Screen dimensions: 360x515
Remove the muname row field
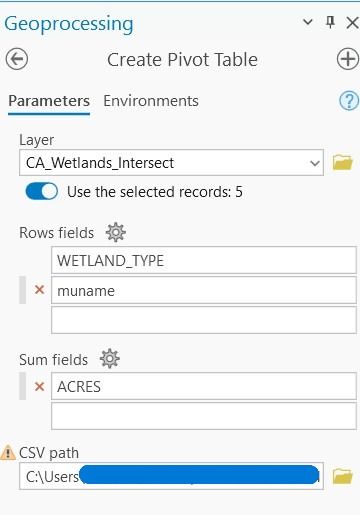coord(40,290)
